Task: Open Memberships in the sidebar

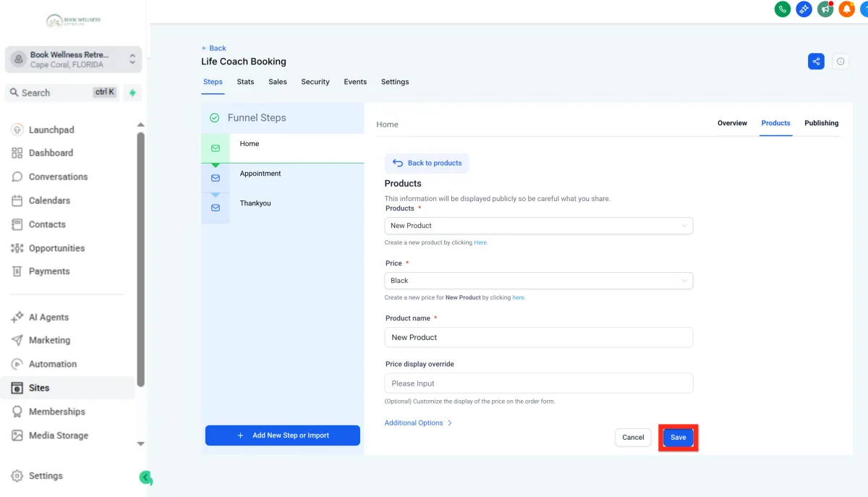Action: coord(57,412)
